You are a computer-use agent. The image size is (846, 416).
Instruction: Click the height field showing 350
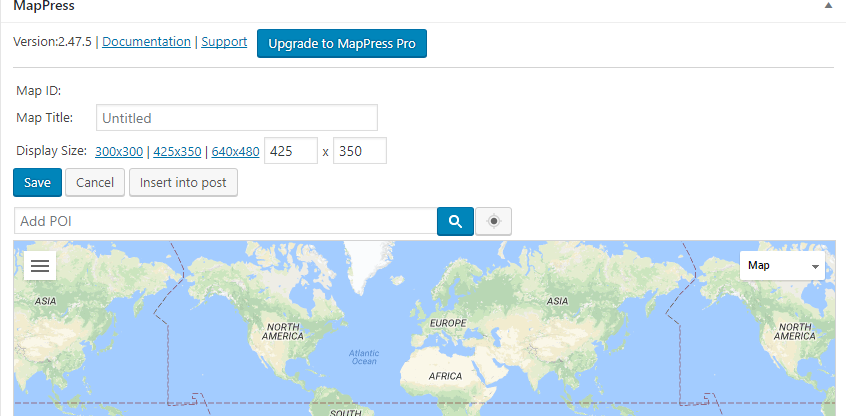[x=360, y=151]
